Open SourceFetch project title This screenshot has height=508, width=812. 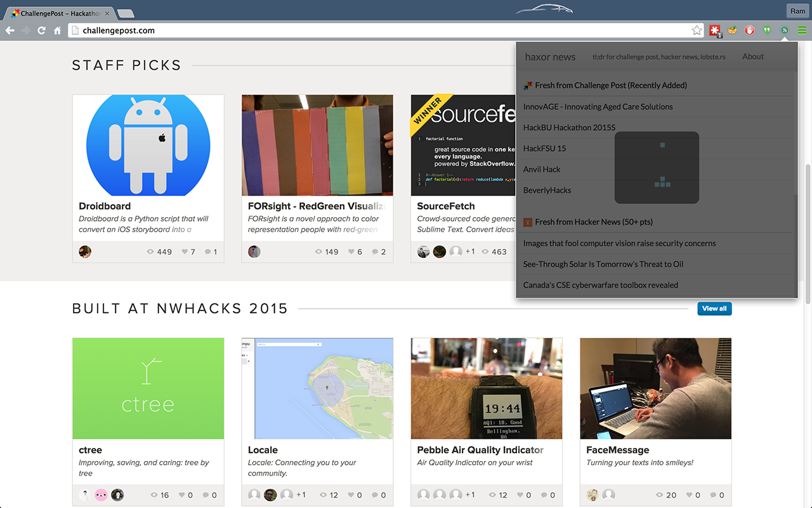pos(446,206)
